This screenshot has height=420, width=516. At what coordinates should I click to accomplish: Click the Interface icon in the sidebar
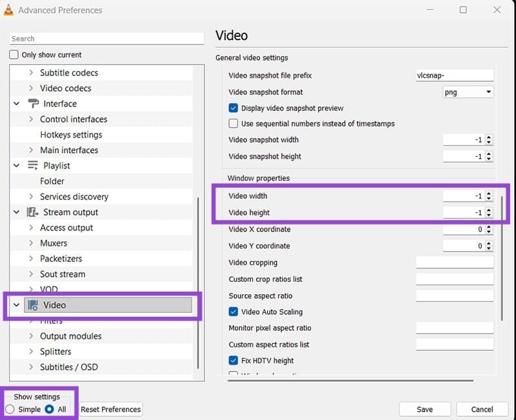click(x=34, y=103)
